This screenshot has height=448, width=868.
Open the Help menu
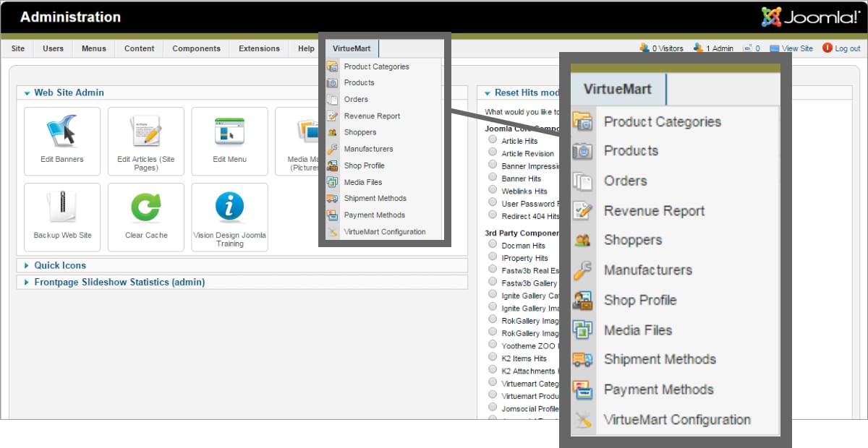(306, 48)
